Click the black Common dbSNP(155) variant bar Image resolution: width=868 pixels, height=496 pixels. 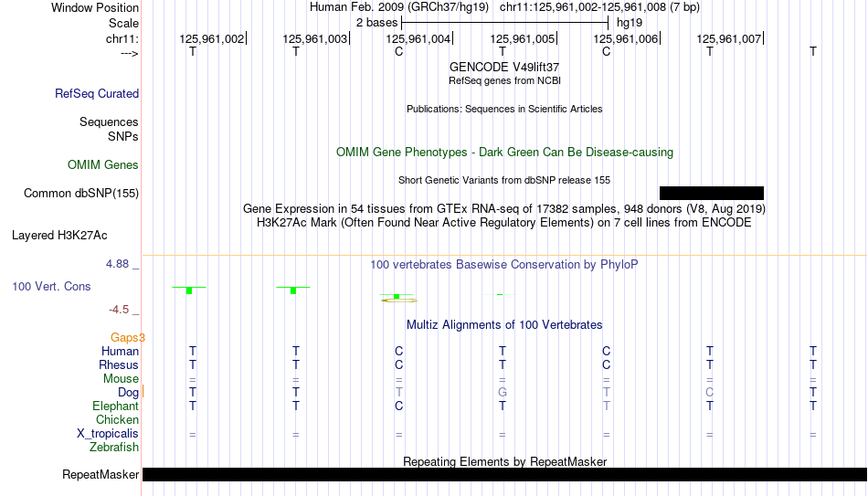click(712, 194)
